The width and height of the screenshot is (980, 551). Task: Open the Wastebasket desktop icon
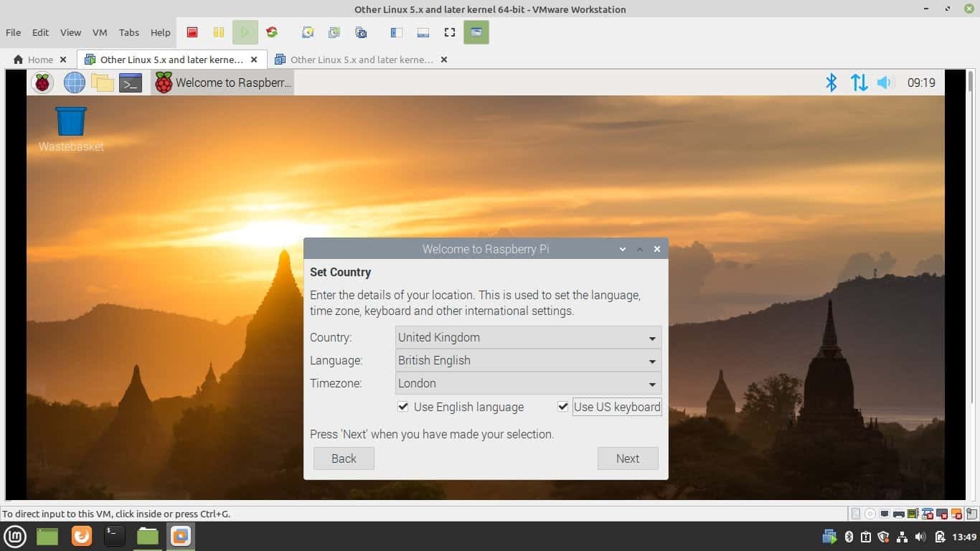coord(71,129)
